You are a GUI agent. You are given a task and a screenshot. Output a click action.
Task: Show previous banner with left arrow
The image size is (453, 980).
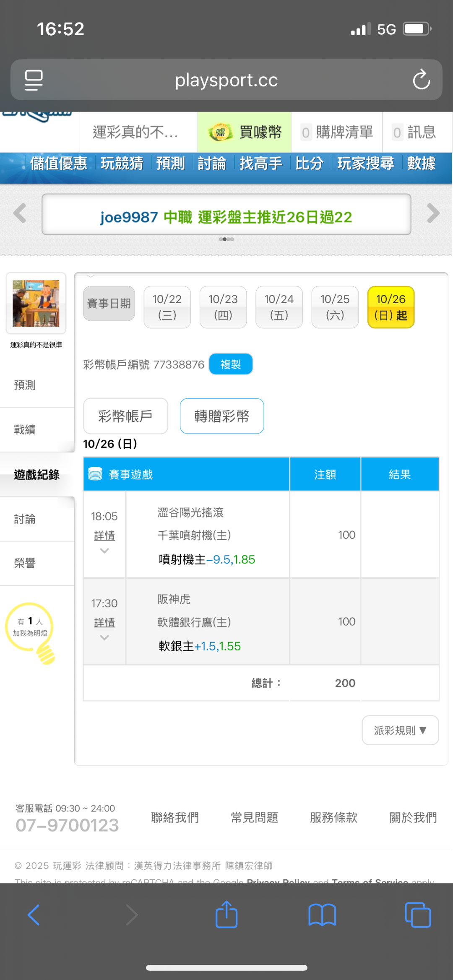(20, 213)
